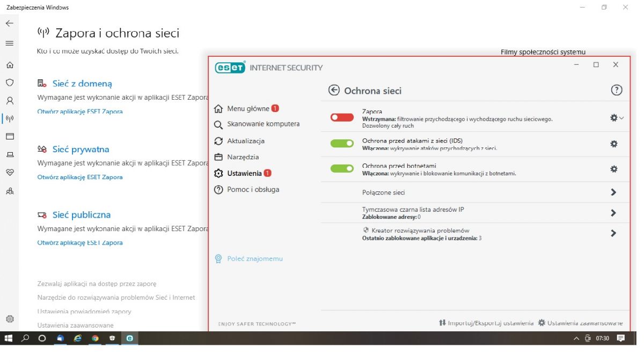Launch Chrome from the taskbar
This screenshot has width=644, height=363.
click(x=95, y=338)
